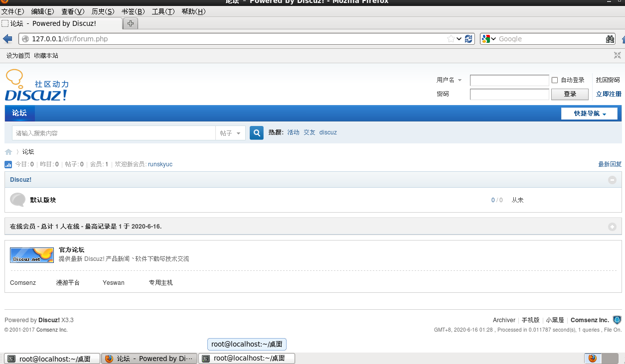Open the 编辑 menu

43,11
